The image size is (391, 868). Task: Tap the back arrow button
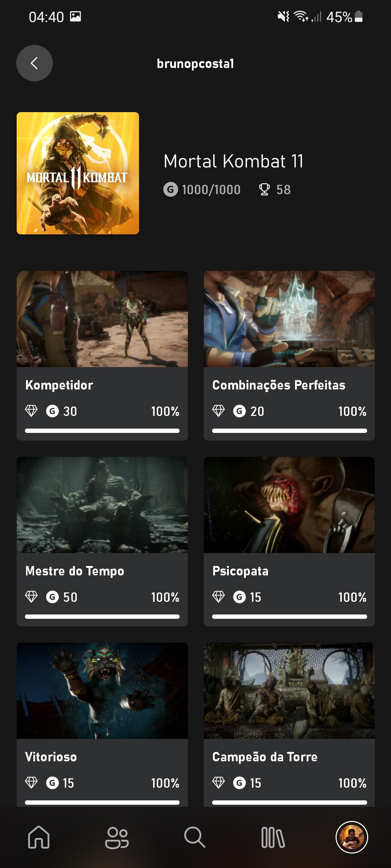[x=34, y=63]
